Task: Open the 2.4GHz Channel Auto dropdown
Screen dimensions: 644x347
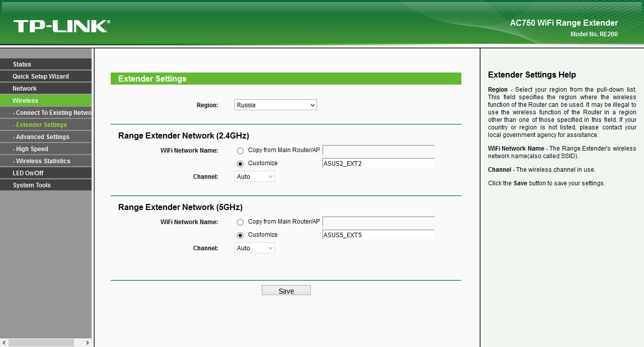Action: (255, 177)
